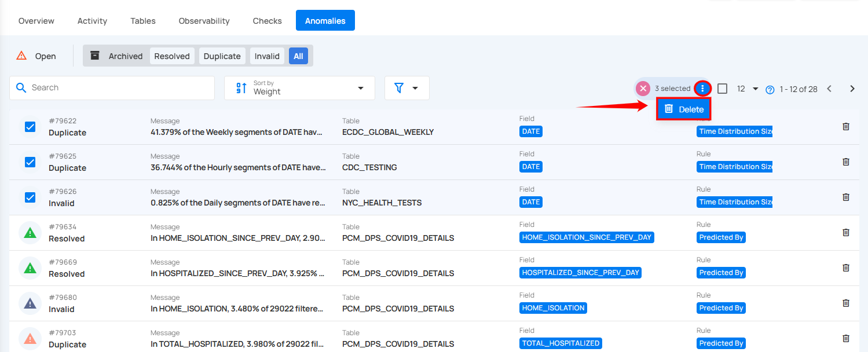Uncheck the checkbox for anomaly #79626

tap(30, 197)
